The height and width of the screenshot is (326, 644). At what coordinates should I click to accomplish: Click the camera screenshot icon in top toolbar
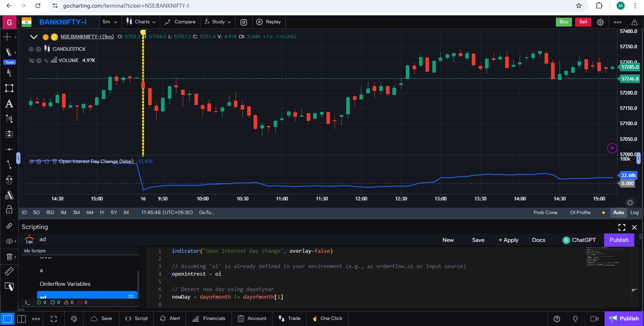pos(244,22)
